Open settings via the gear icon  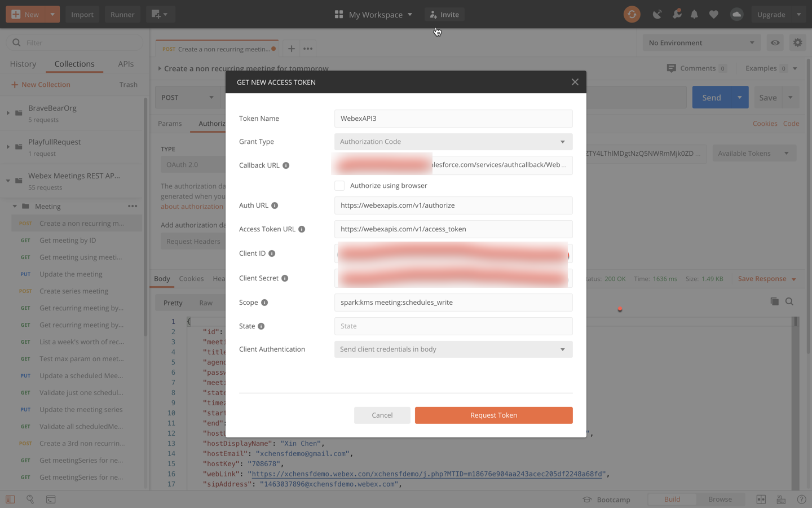[x=797, y=42]
